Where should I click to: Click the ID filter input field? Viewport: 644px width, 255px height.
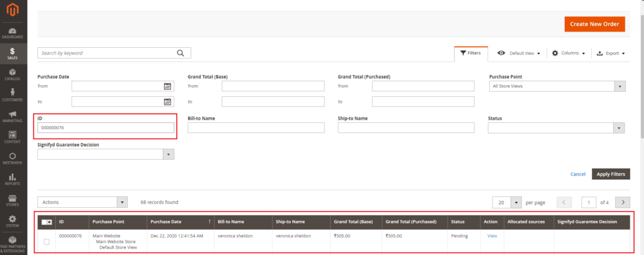pyautogui.click(x=106, y=128)
